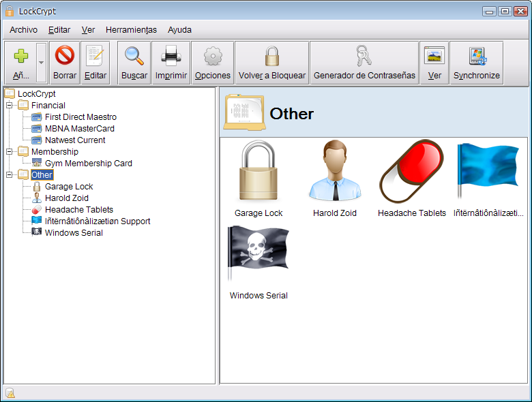This screenshot has height=402, width=532.
Task: Collapse the Other tree group
Action: [x=10, y=175]
